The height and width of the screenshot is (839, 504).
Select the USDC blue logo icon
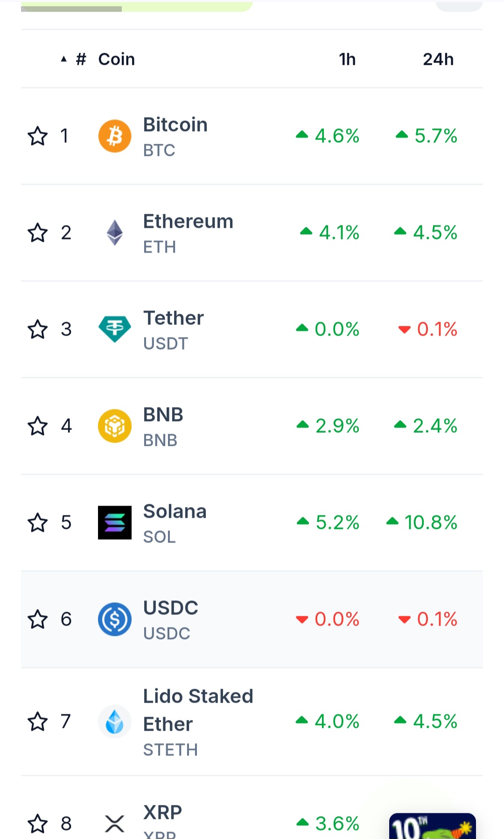[115, 619]
